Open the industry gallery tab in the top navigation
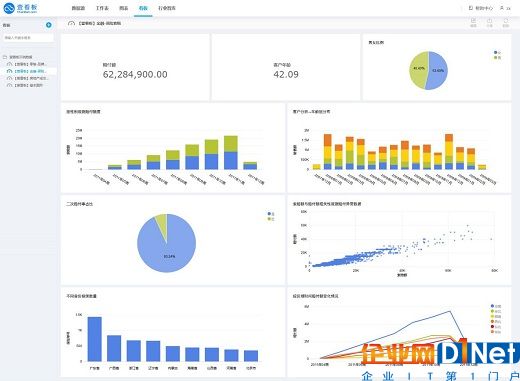520x381 pixels. point(167,8)
